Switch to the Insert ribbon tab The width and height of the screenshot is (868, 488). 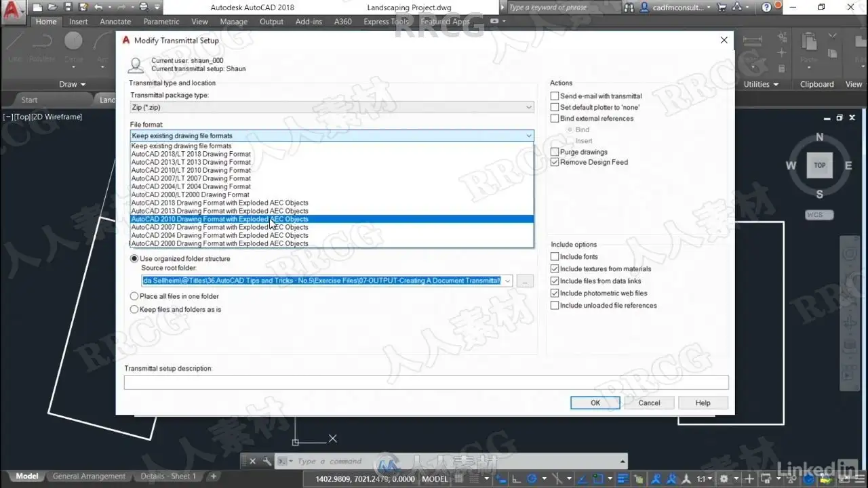[x=79, y=22]
